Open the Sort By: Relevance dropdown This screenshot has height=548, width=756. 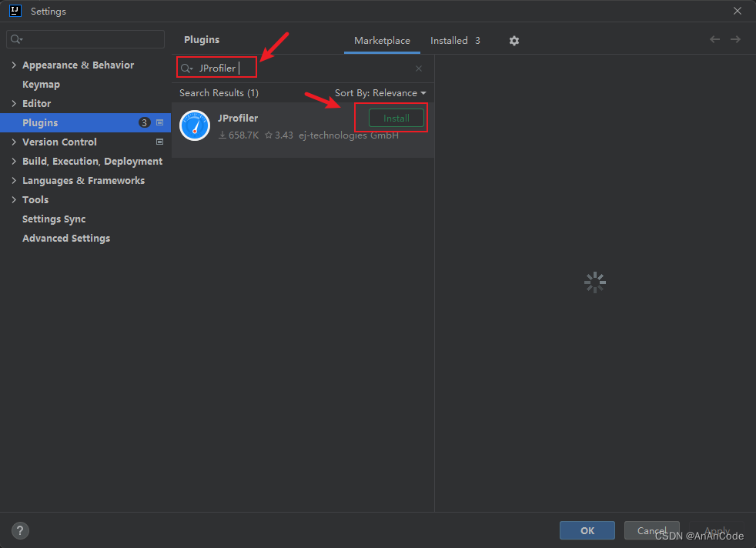click(380, 93)
